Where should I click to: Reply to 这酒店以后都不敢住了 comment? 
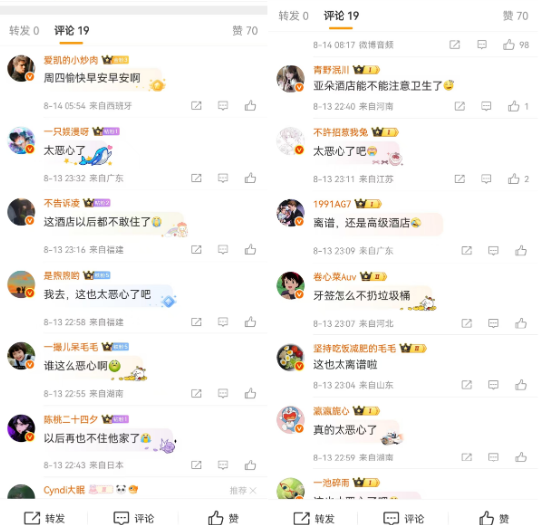click(x=223, y=250)
